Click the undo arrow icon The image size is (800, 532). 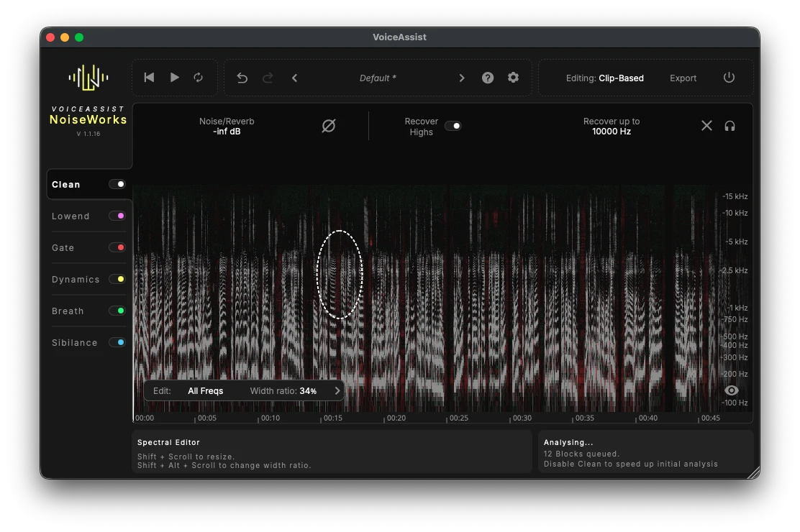tap(242, 78)
